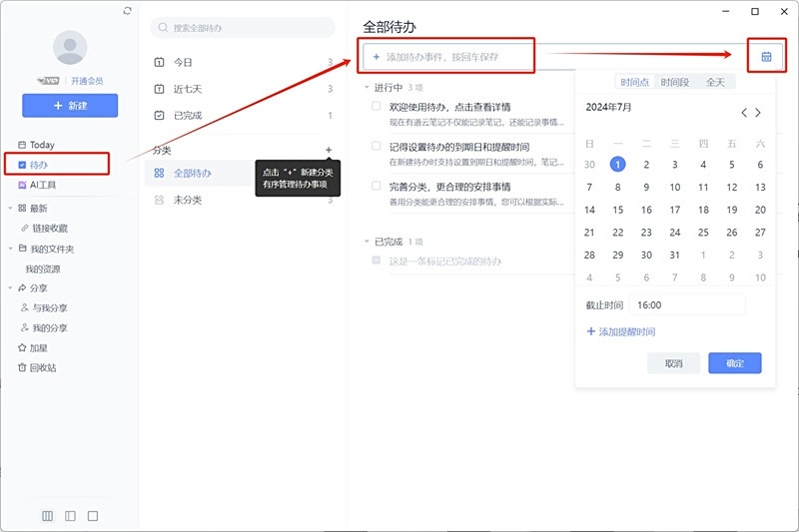Viewport: 799px width, 532px height.
Task: Select date 15 in calendar
Action: [x=617, y=210]
